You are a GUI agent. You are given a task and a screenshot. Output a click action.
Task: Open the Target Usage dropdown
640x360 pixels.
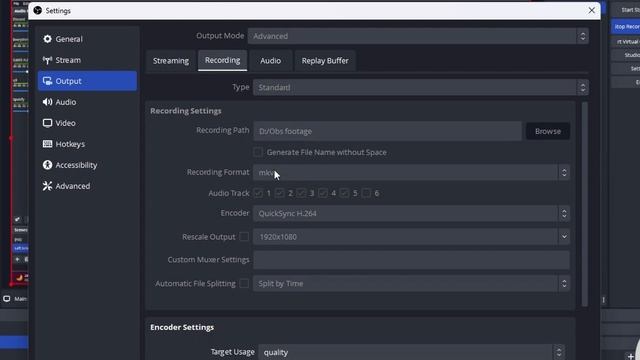(411, 352)
